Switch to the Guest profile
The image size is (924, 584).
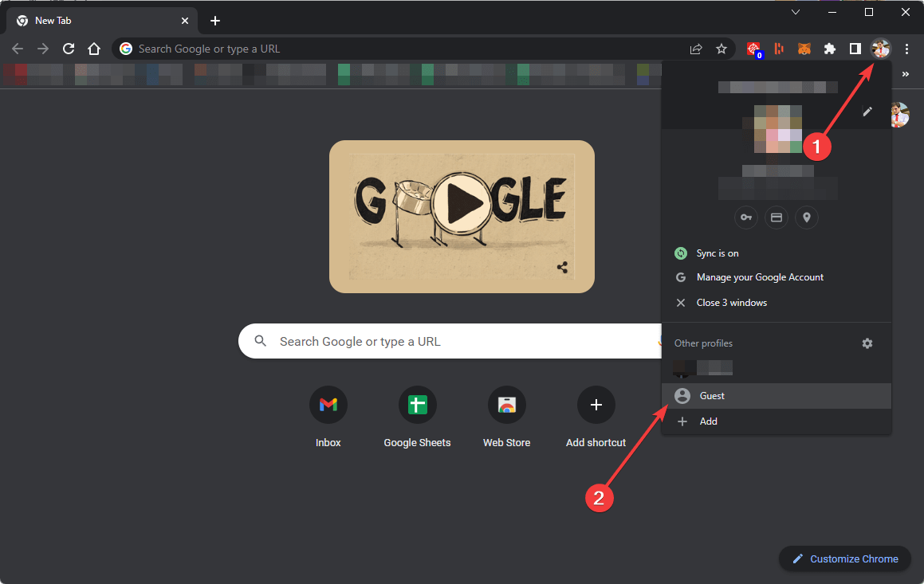(x=777, y=396)
